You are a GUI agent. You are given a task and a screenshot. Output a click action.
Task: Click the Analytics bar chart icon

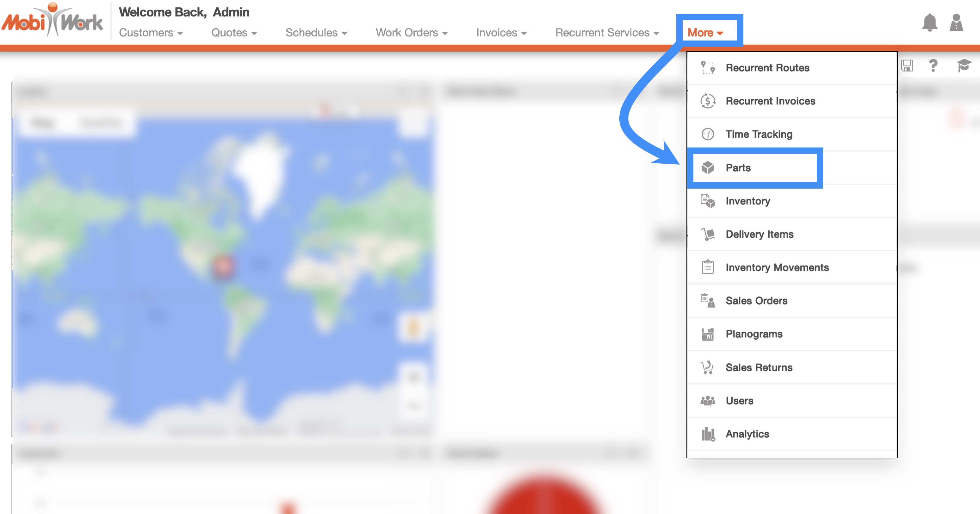[708, 434]
